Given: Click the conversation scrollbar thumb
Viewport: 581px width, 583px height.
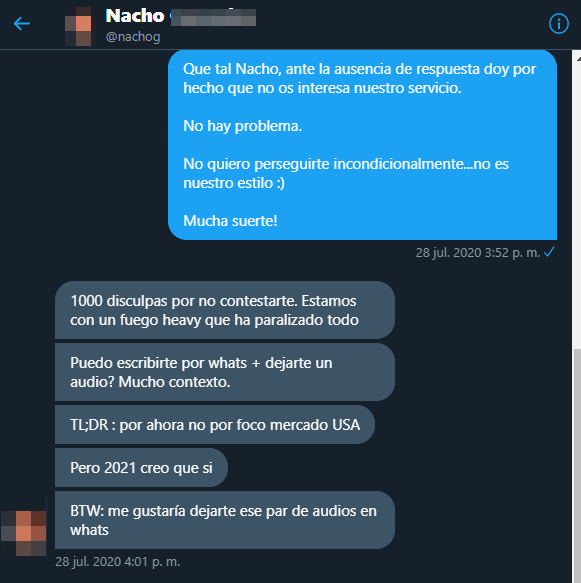Looking at the screenshot, I should (x=577, y=465).
